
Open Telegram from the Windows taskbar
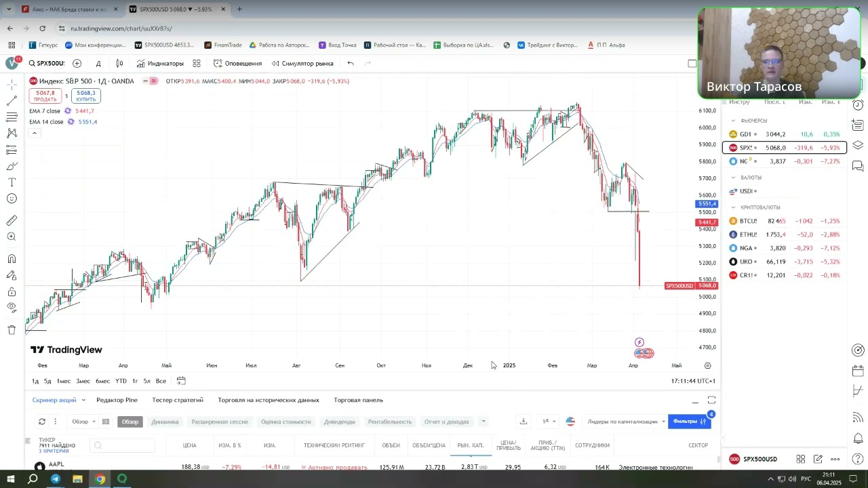pos(56,479)
